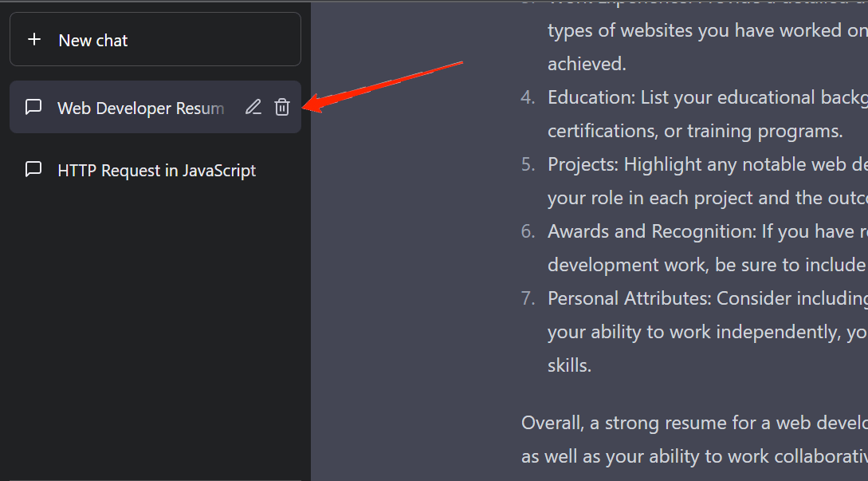Image resolution: width=868 pixels, height=481 pixels.
Task: Delete chat using the trash can icon
Action: pyautogui.click(x=282, y=107)
